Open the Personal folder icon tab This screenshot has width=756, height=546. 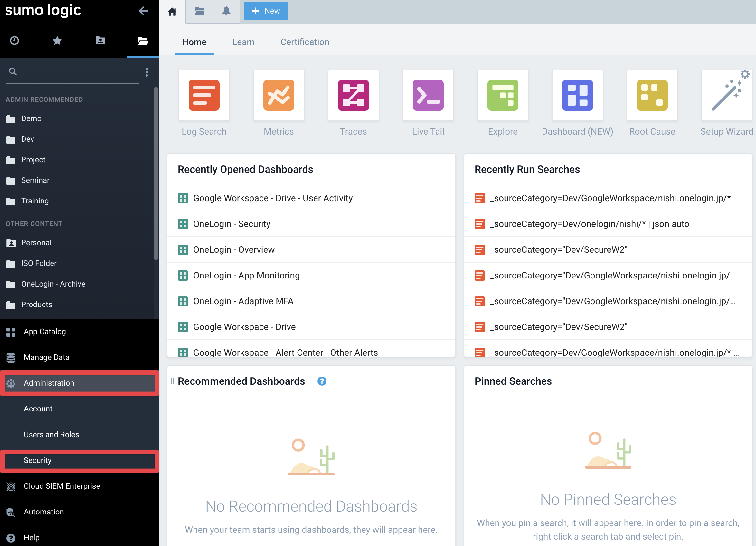pos(100,41)
